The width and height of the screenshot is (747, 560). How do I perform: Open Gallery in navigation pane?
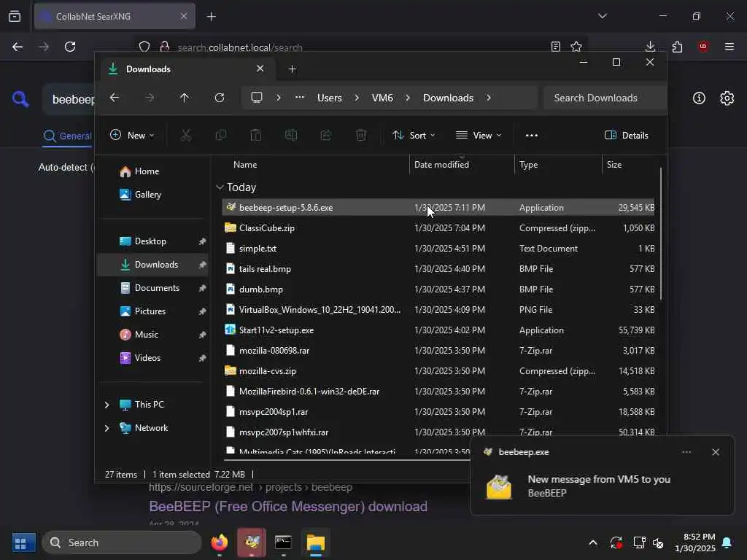[x=147, y=195]
